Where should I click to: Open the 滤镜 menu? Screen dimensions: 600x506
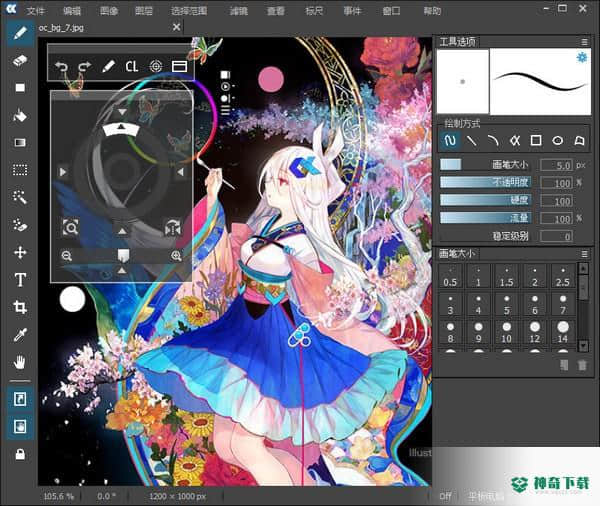[x=239, y=10]
